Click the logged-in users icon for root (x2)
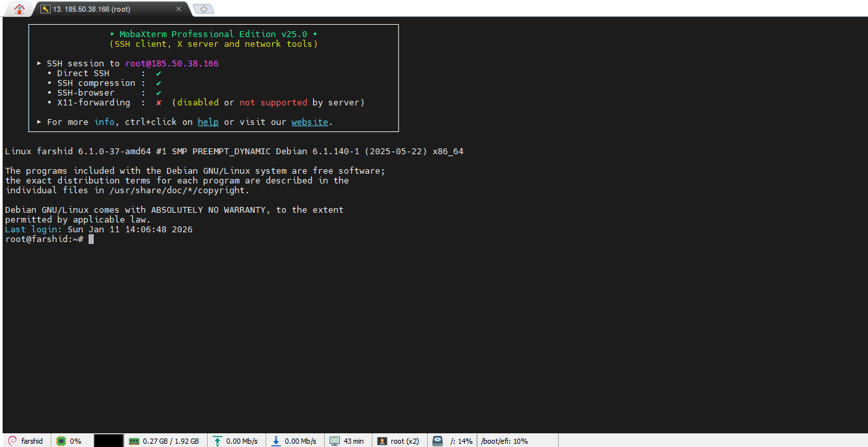Screen dimensions: 868x447 (382, 440)
